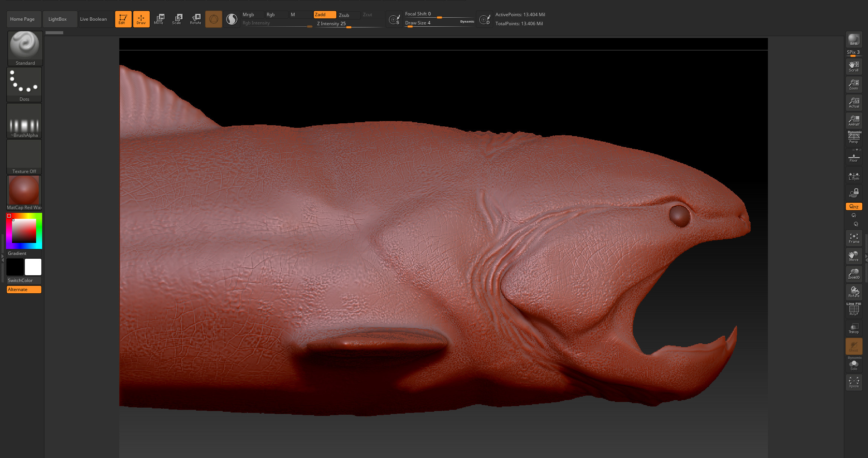Screen dimensions: 868x458
Task: Select the Zoom document tool
Action: point(854,85)
